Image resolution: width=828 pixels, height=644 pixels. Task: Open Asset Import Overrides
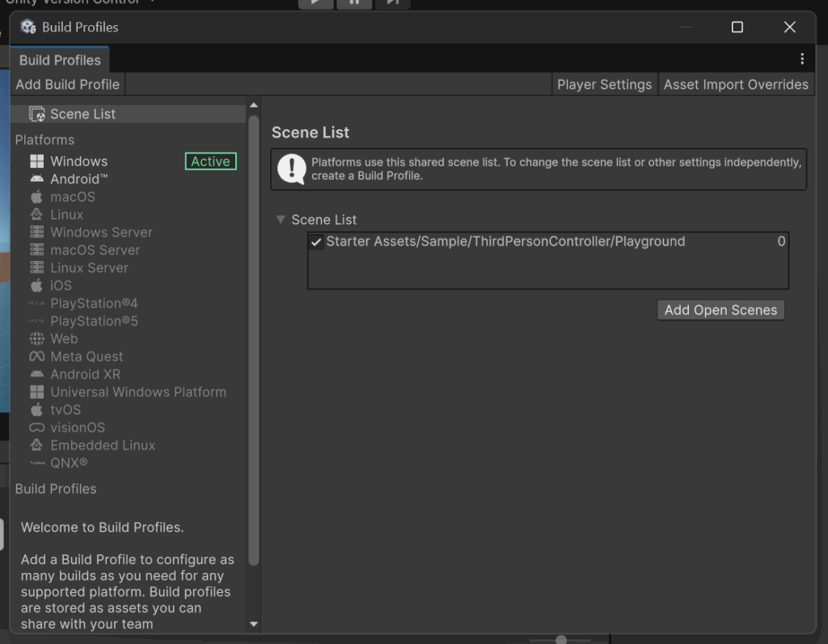(x=736, y=85)
